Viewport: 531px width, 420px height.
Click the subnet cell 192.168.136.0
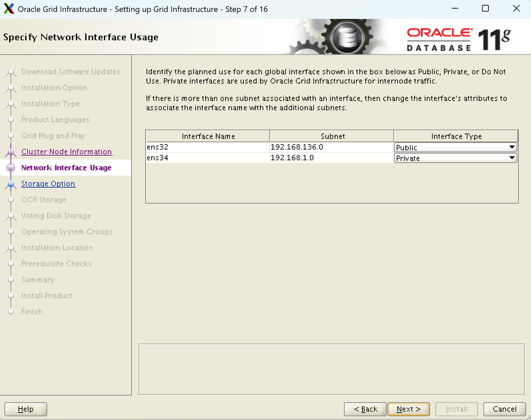click(331, 147)
